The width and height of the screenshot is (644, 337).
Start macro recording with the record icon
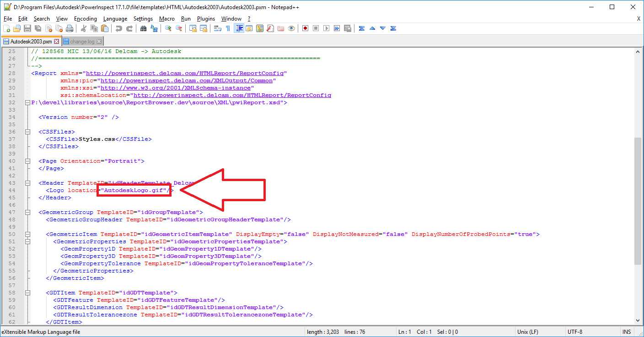305,28
